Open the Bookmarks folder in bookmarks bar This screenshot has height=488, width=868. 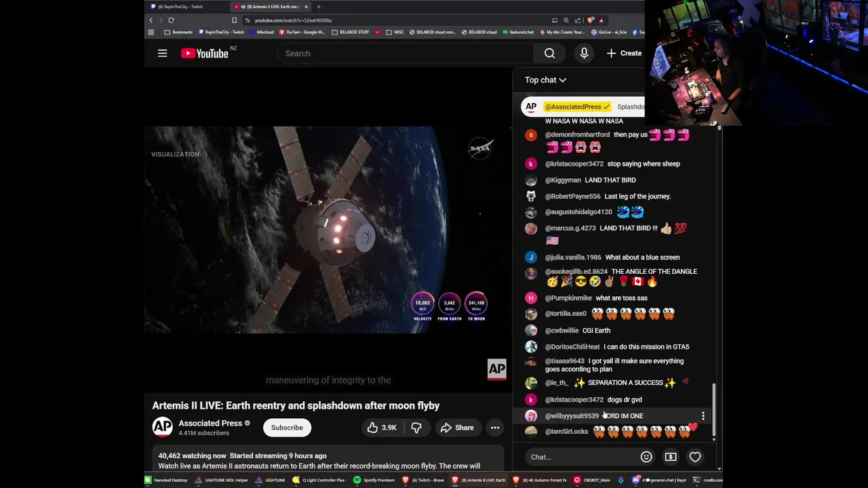click(178, 32)
